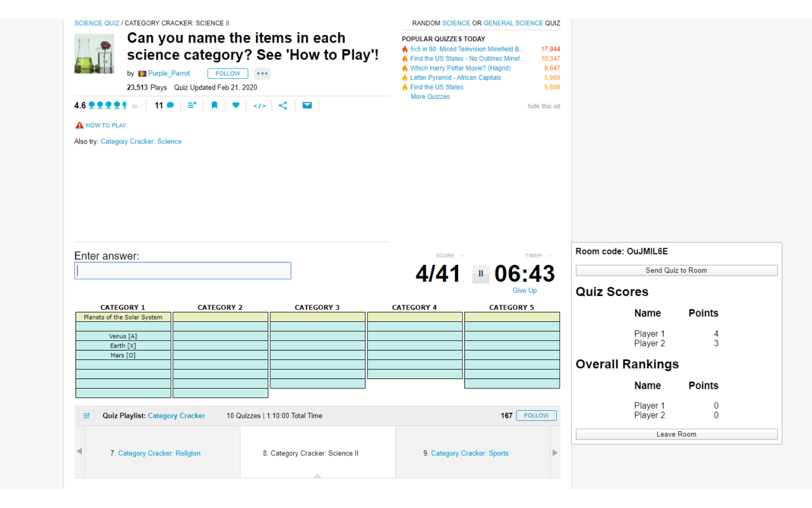Click the Mars [O] cell
The image size is (812, 508).
pyautogui.click(x=123, y=355)
